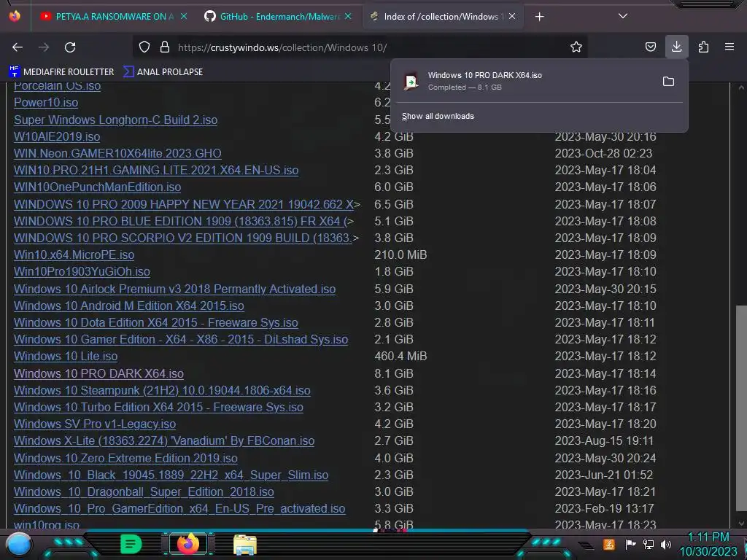Open the Start orb on taskbar
This screenshot has width=747, height=560.
pyautogui.click(x=19, y=545)
